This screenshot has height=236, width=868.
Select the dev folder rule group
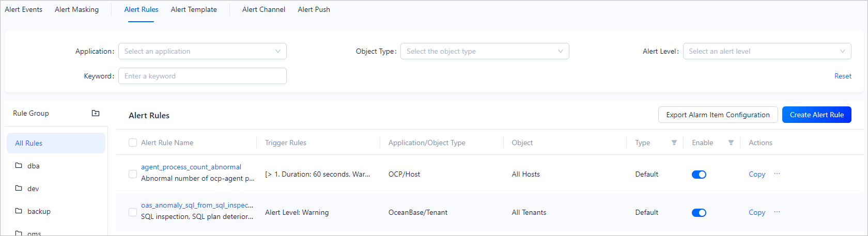33,188
